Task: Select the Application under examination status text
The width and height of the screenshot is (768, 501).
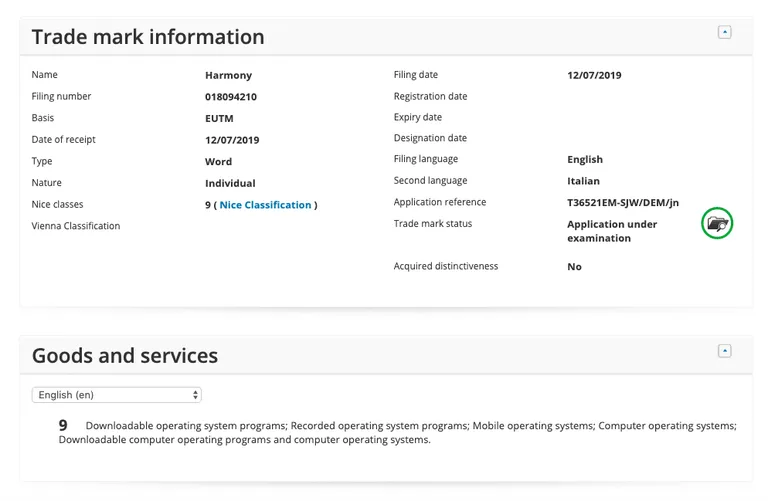Action: tap(612, 231)
